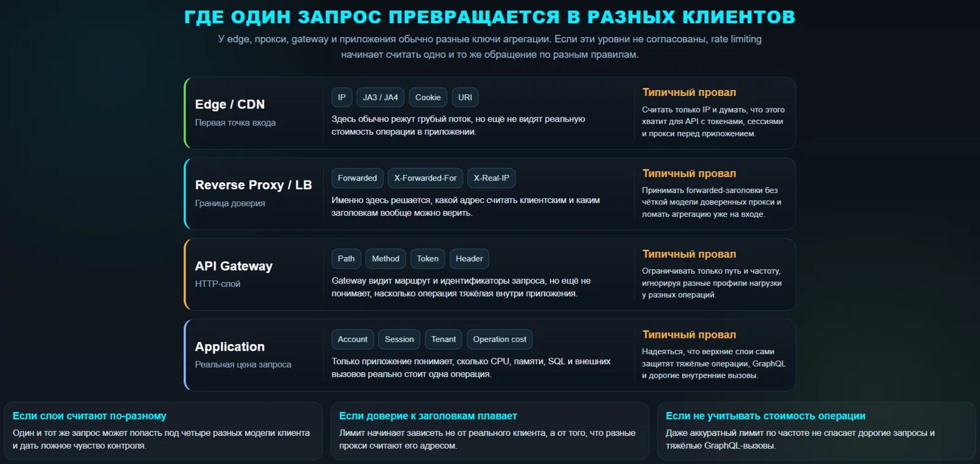This screenshot has width=980, height=464.
Task: Click the Edge / CDN layer title
Action: [230, 105]
